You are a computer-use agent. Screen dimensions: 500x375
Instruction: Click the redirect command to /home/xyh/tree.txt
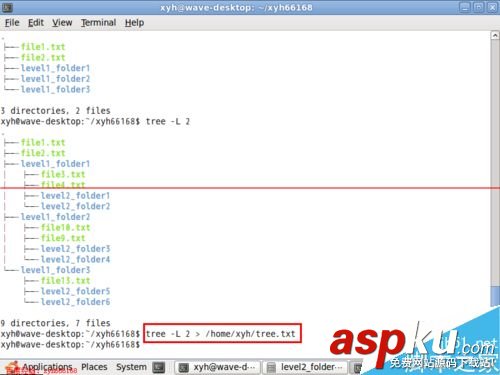221,334
